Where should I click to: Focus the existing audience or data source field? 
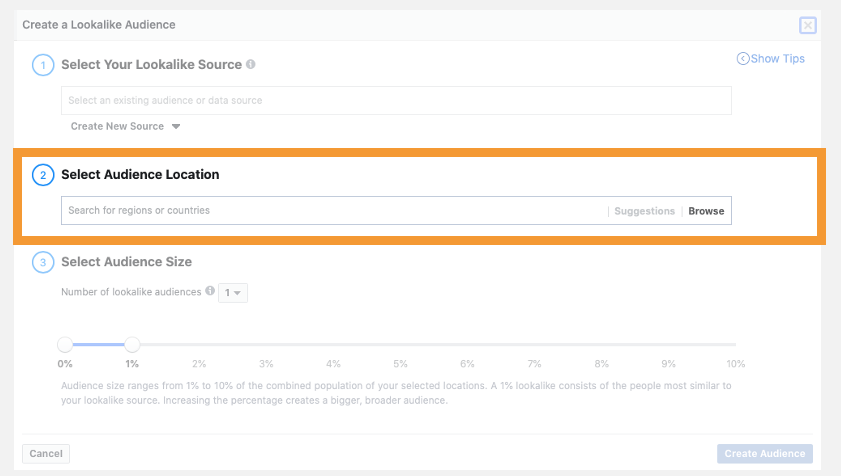[396, 100]
